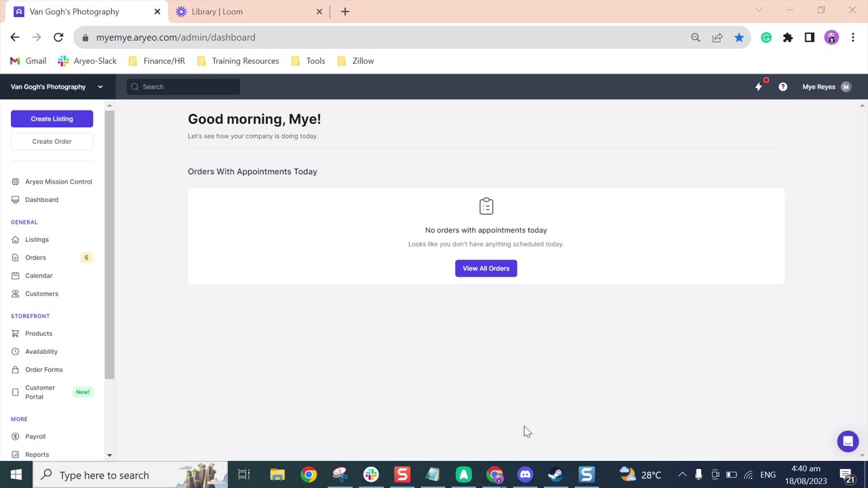
Task: Click the Windows taskbar search box
Action: [x=130, y=474]
